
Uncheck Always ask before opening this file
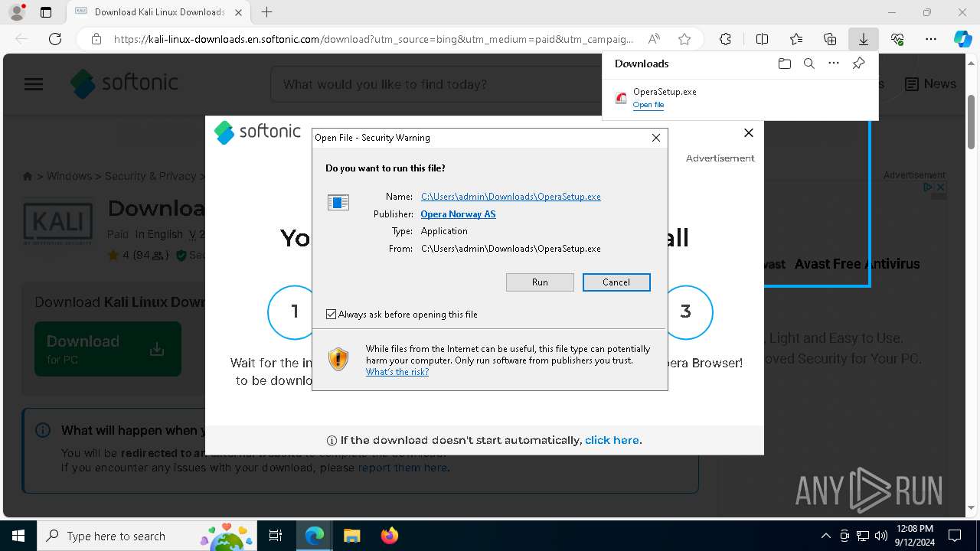pyautogui.click(x=331, y=315)
